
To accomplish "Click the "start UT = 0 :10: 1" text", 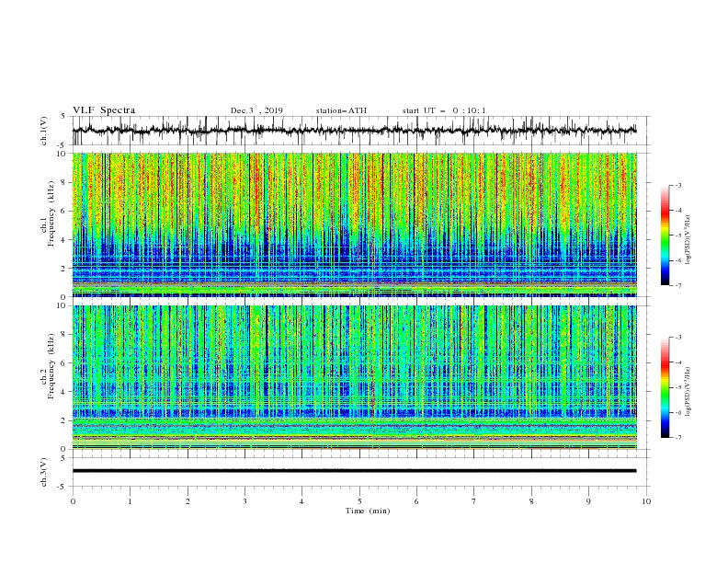I will (444, 110).
